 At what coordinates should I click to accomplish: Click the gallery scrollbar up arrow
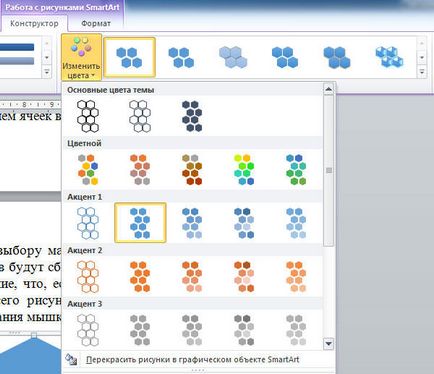[x=329, y=89]
